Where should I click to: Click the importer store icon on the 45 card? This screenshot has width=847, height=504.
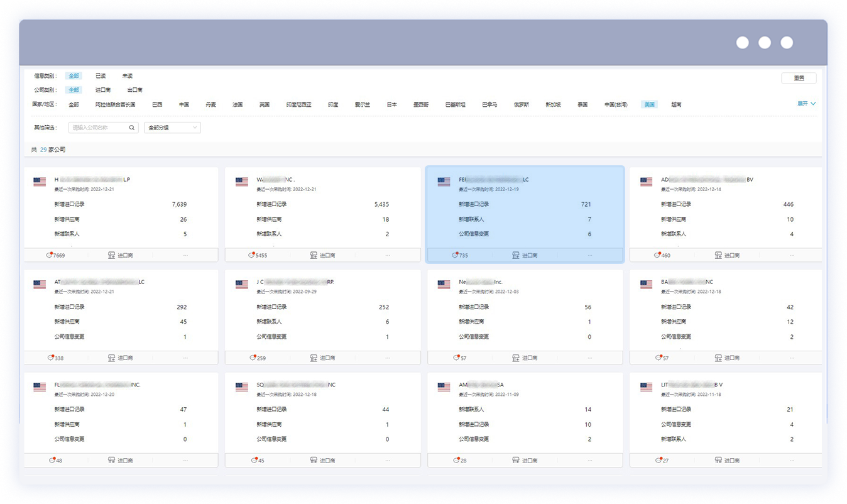pyautogui.click(x=314, y=461)
